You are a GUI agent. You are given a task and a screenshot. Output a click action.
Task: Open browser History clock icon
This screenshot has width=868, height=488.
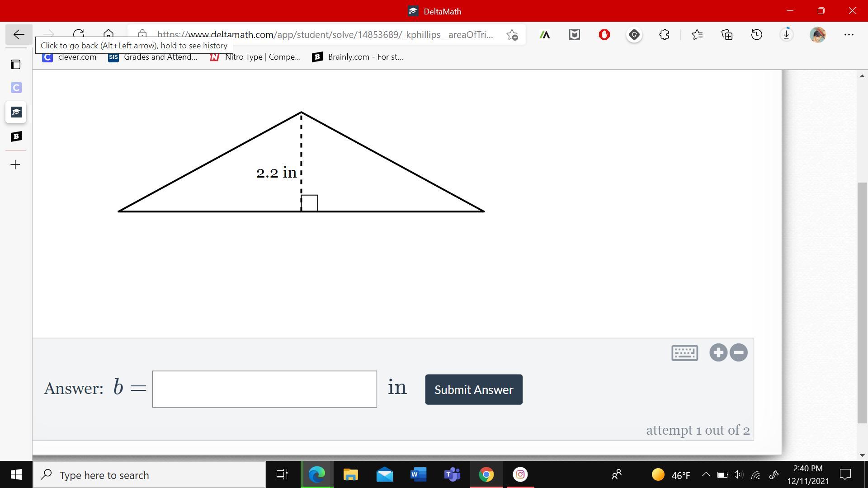[x=756, y=35]
